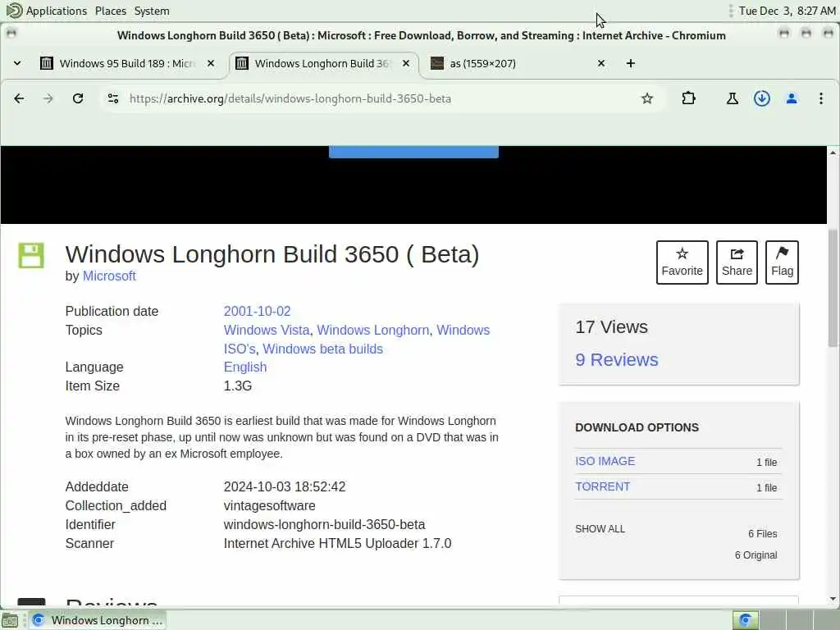Flag this archive item
This screenshot has height=630, width=840.
[782, 262]
